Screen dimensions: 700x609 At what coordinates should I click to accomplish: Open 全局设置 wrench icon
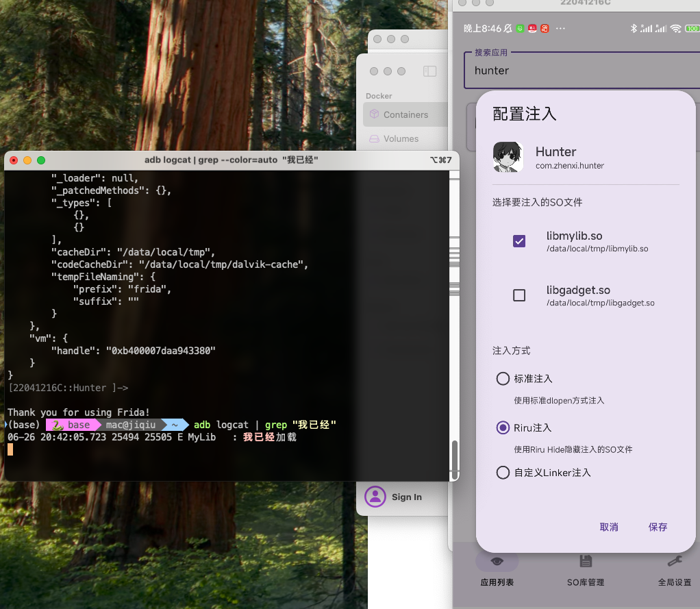[674, 562]
